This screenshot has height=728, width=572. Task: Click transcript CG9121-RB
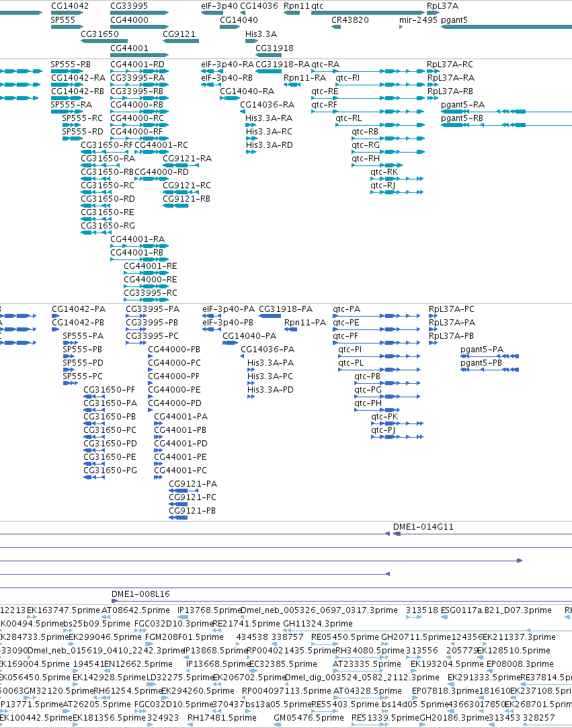tap(175, 206)
